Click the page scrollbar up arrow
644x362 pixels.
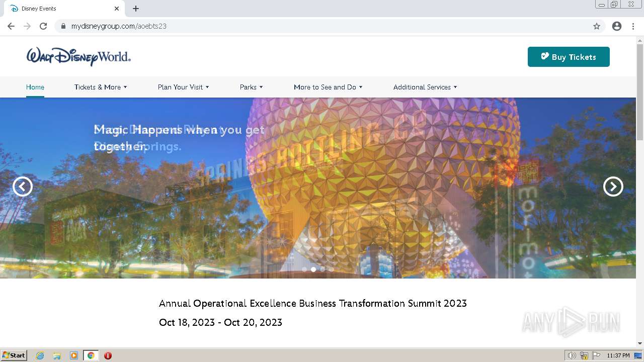point(640,40)
